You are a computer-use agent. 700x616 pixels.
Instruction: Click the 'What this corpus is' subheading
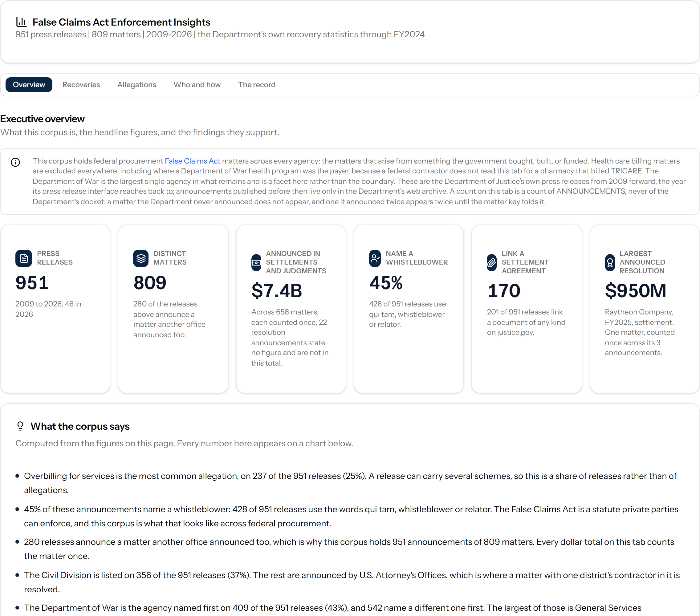140,132
